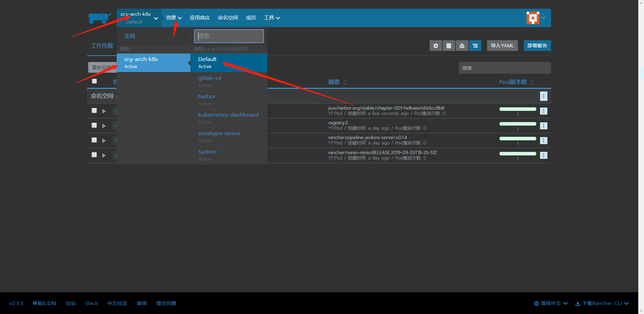The width and height of the screenshot is (644, 314).
Task: Click the 部署服务 button
Action: click(x=537, y=46)
